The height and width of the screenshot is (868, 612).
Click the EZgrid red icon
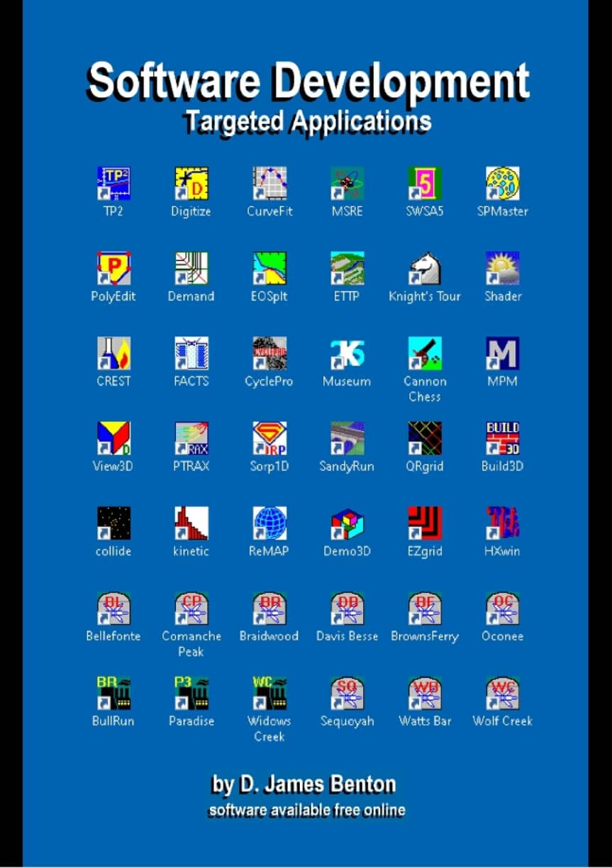click(425, 523)
